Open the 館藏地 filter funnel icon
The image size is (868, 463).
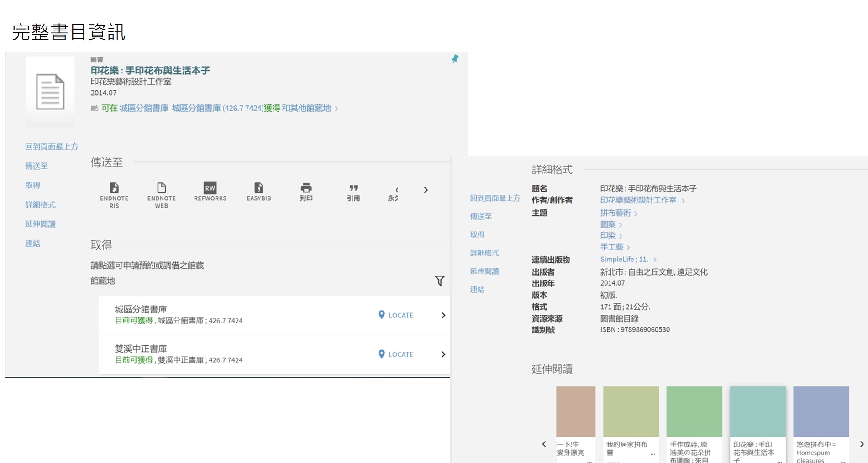[439, 281]
